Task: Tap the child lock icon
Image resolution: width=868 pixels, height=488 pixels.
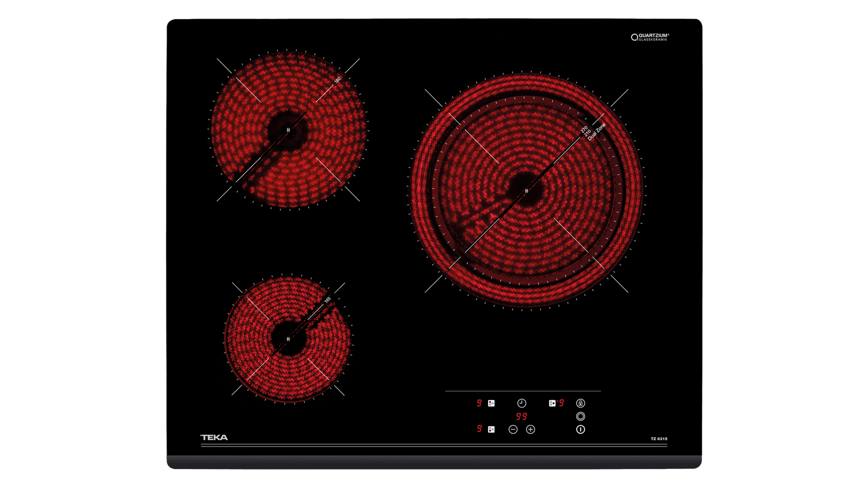Action: click(580, 403)
